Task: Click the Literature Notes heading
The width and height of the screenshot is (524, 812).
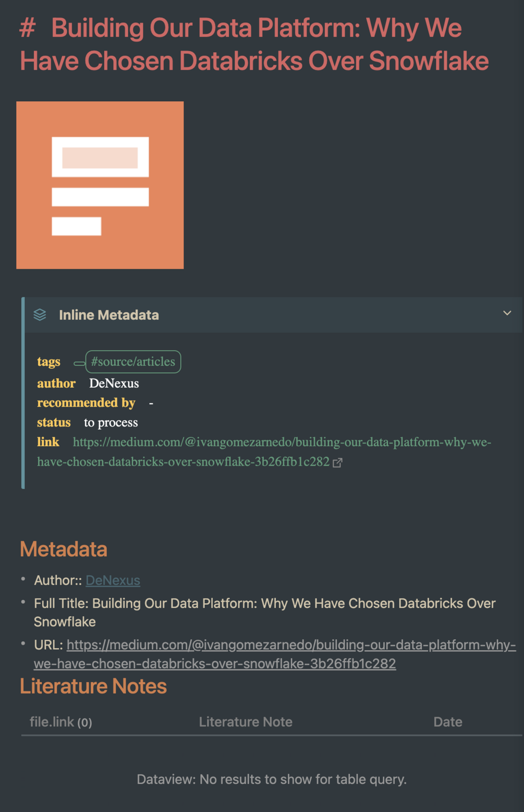Action: point(93,686)
